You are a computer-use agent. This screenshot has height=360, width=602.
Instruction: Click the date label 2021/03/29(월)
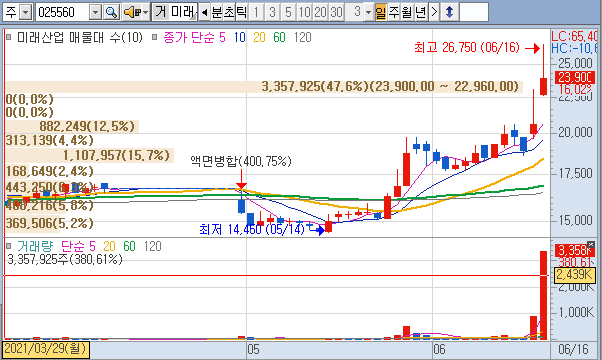coord(46,350)
